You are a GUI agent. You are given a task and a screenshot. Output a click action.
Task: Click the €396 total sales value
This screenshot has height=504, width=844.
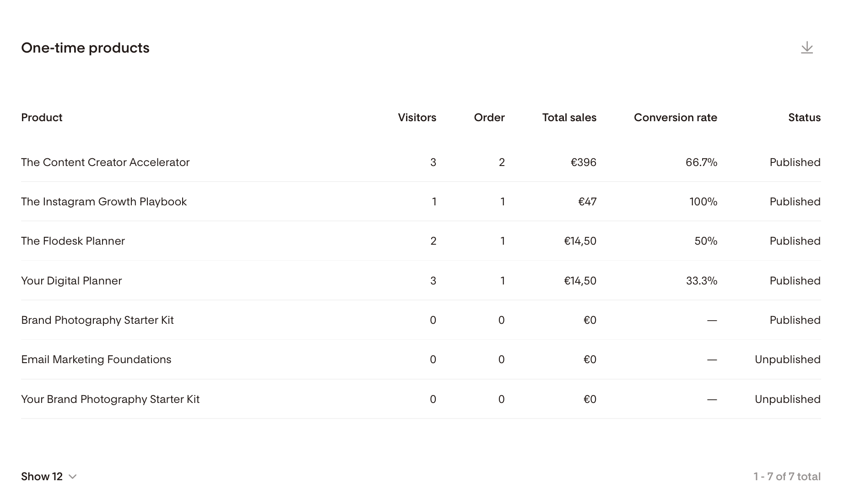[x=583, y=162]
